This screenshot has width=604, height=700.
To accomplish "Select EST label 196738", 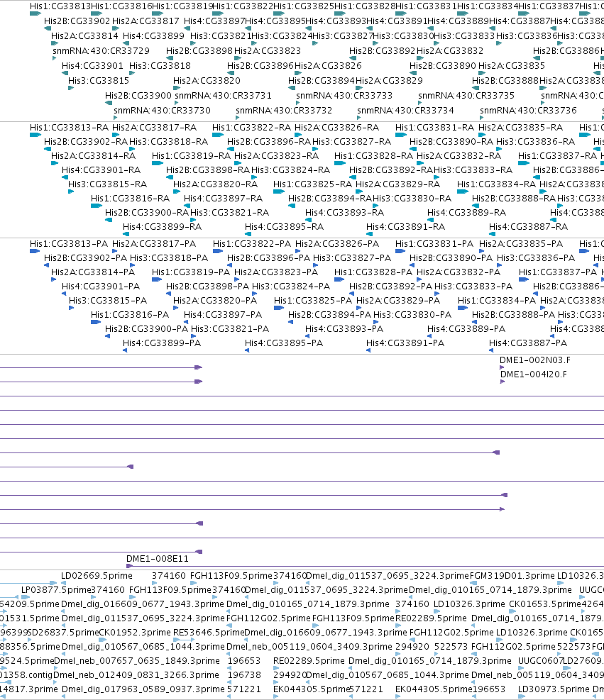I will [244, 674].
